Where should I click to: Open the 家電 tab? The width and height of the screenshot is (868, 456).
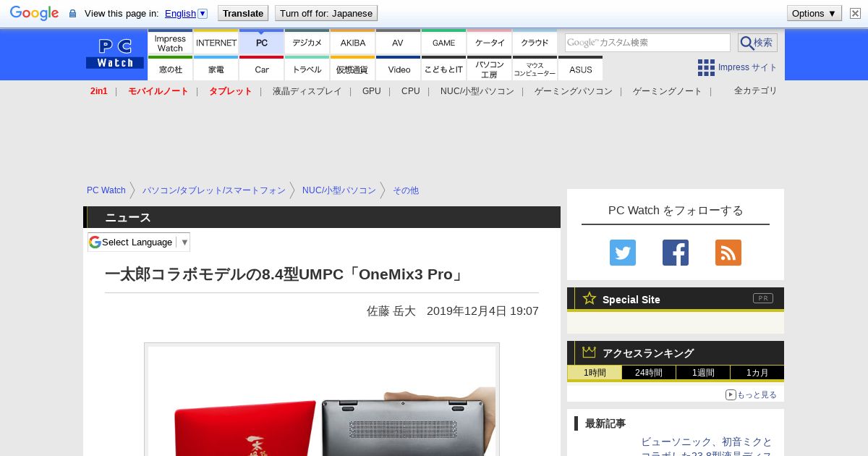pyautogui.click(x=216, y=69)
